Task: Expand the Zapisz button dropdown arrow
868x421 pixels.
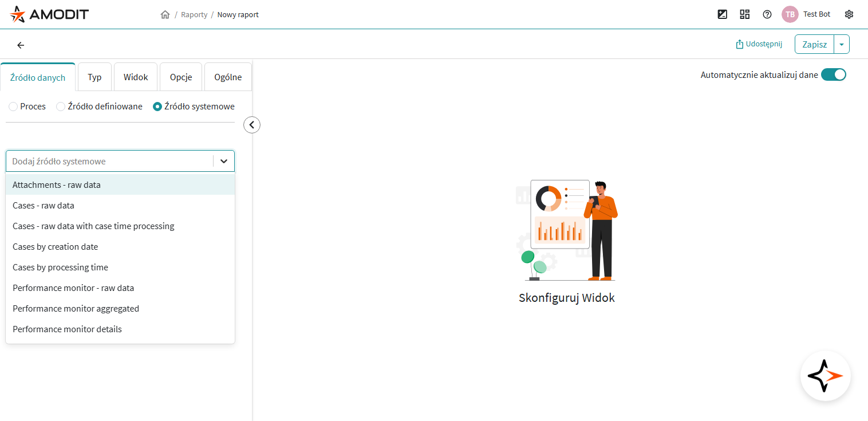Action: [x=841, y=45]
